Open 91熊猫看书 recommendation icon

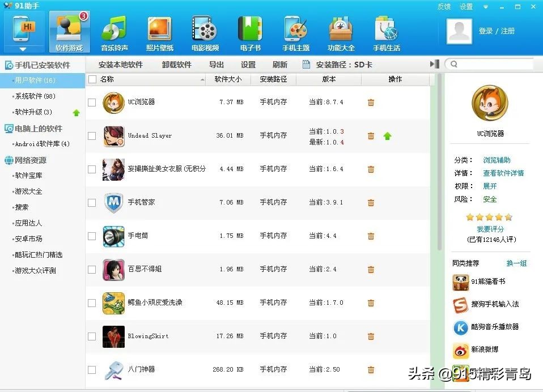click(x=461, y=282)
